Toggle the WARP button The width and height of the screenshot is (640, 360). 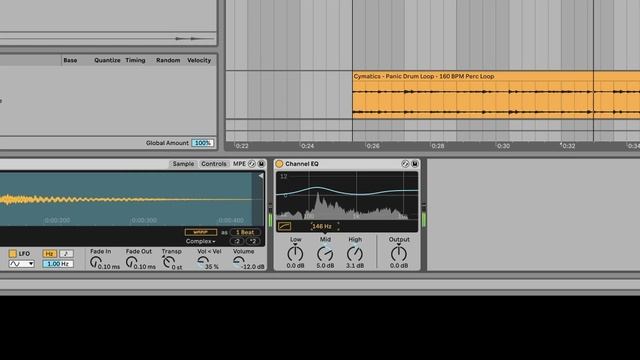tap(201, 232)
